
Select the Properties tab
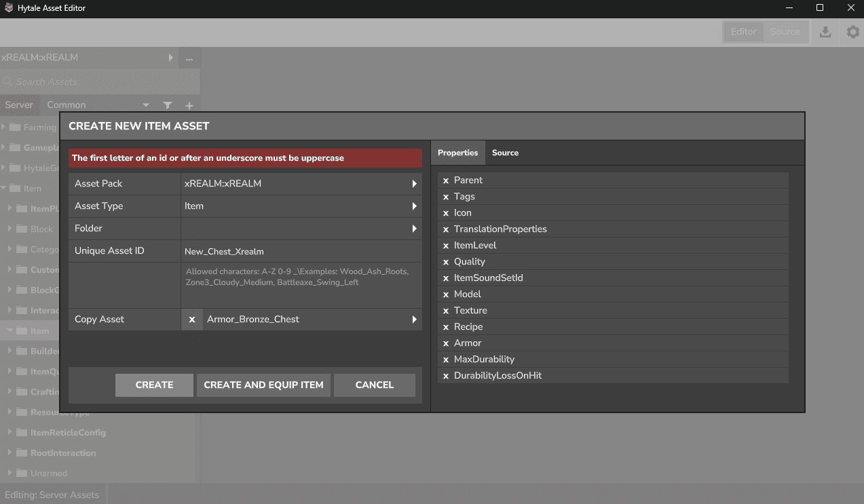tap(457, 153)
